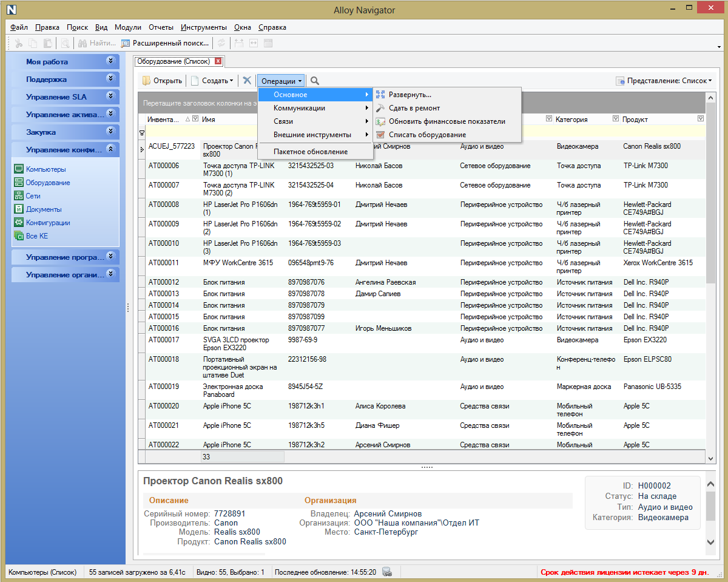Open filter dropdown on Продукт column

701,119
